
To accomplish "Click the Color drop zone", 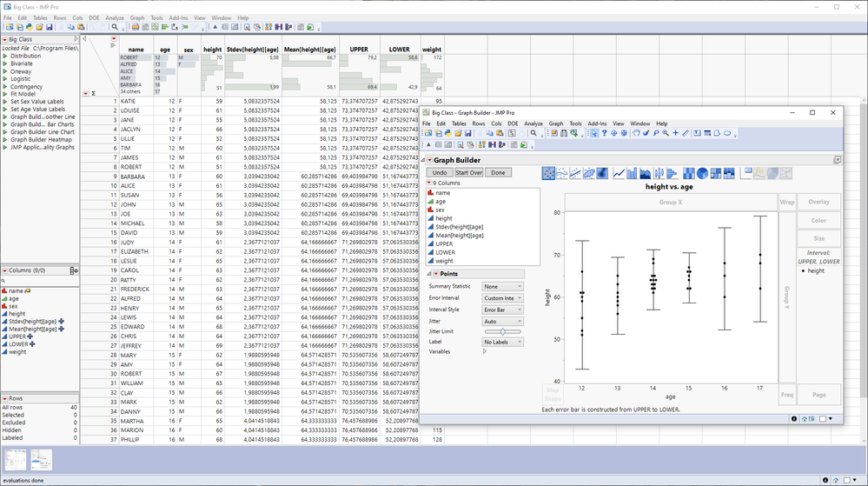I will (x=818, y=221).
